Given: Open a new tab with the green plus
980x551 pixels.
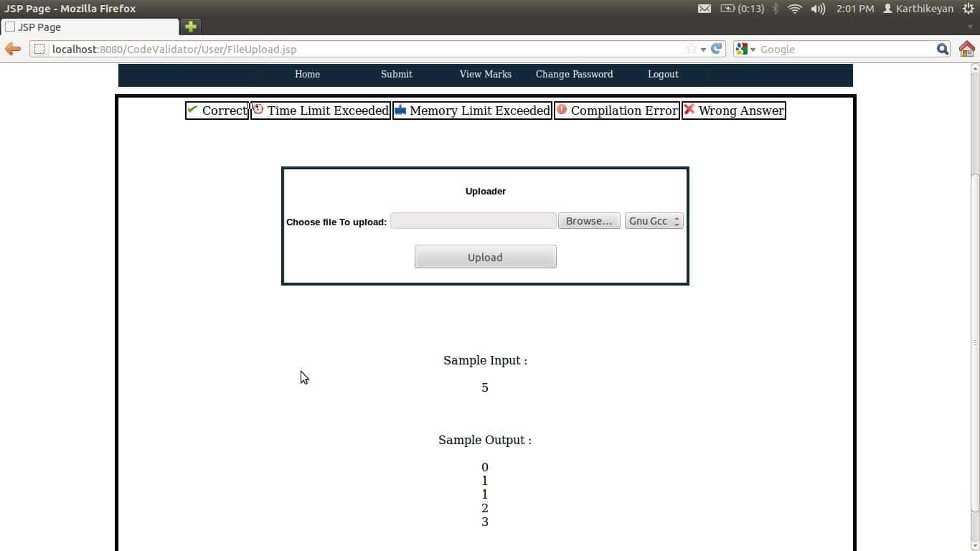Looking at the screenshot, I should pos(190,27).
